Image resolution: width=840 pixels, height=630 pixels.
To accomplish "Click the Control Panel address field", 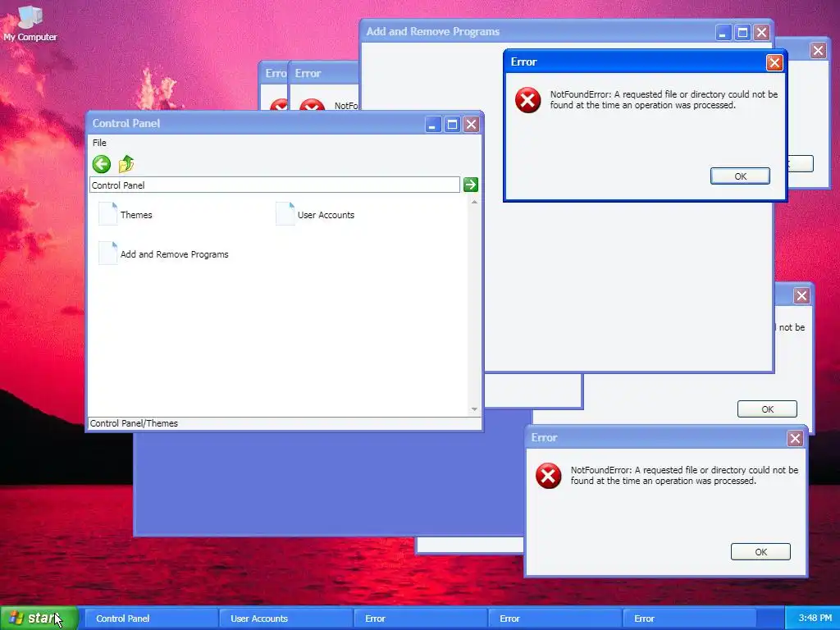I will click(x=274, y=185).
